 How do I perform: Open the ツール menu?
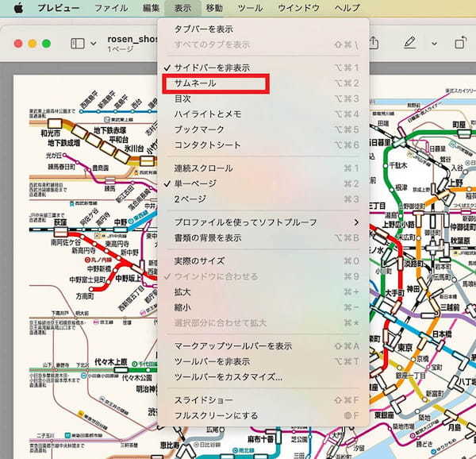[x=250, y=8]
